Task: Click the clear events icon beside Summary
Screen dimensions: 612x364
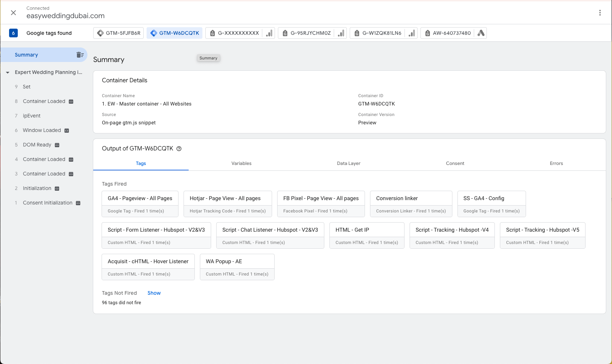Action: [80, 55]
